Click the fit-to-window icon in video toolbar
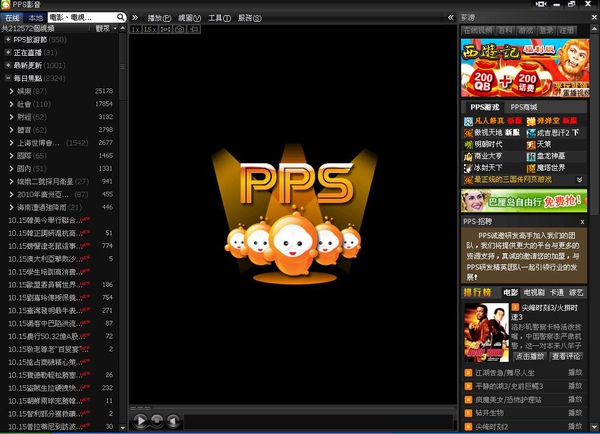The image size is (600, 434). [x=165, y=29]
